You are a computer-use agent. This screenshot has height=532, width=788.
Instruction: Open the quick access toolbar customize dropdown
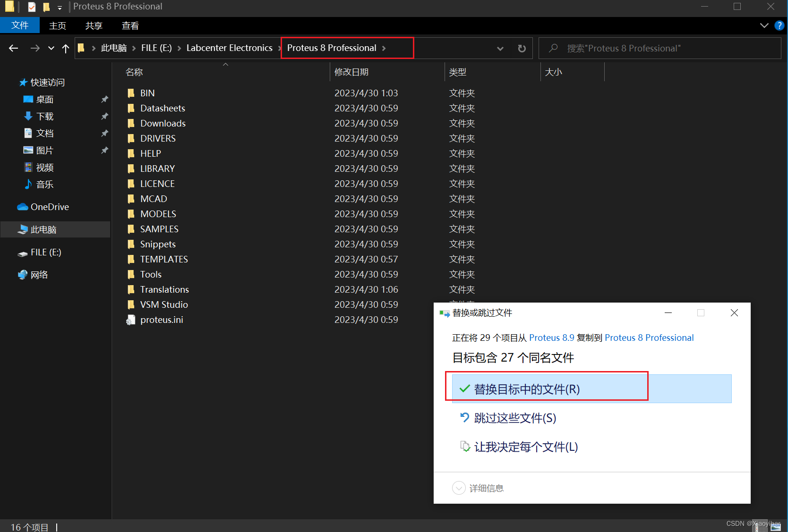pos(60,8)
